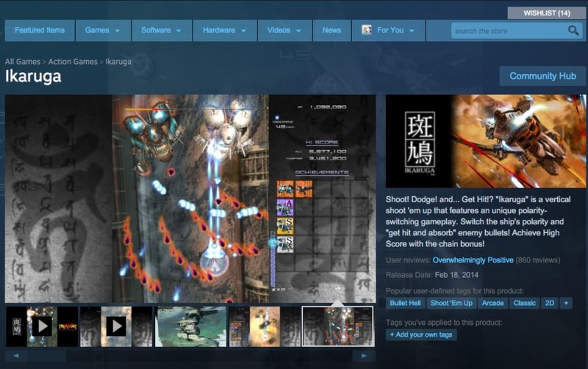Click the plus icon to show more tags
The image size is (588, 369).
(x=566, y=303)
